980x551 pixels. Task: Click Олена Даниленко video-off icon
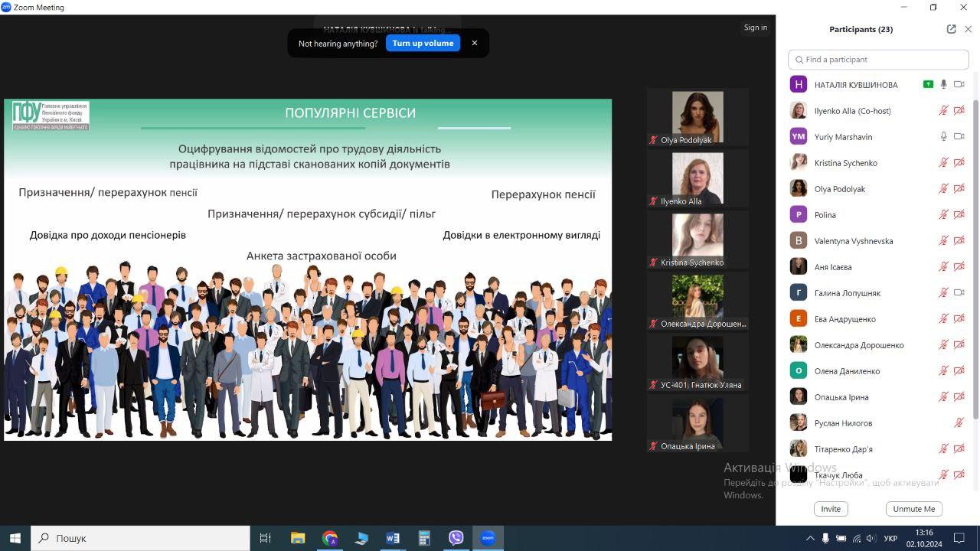[x=959, y=371]
